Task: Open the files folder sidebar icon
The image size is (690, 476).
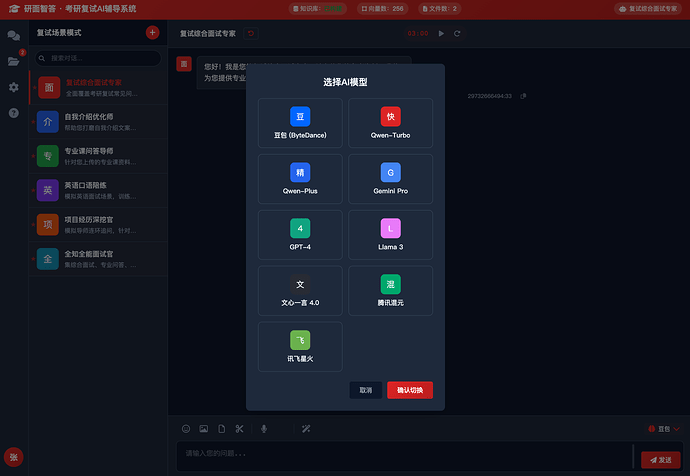Action: [x=14, y=61]
